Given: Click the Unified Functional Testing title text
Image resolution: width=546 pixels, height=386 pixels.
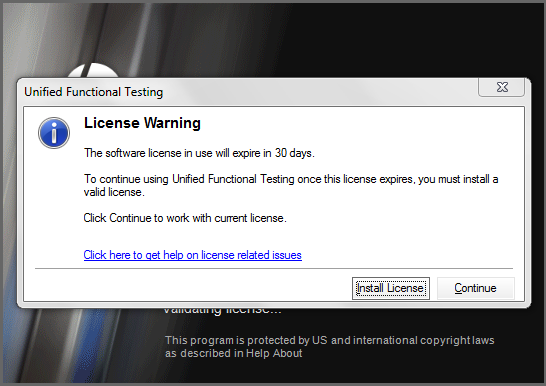Looking at the screenshot, I should click(x=93, y=92).
